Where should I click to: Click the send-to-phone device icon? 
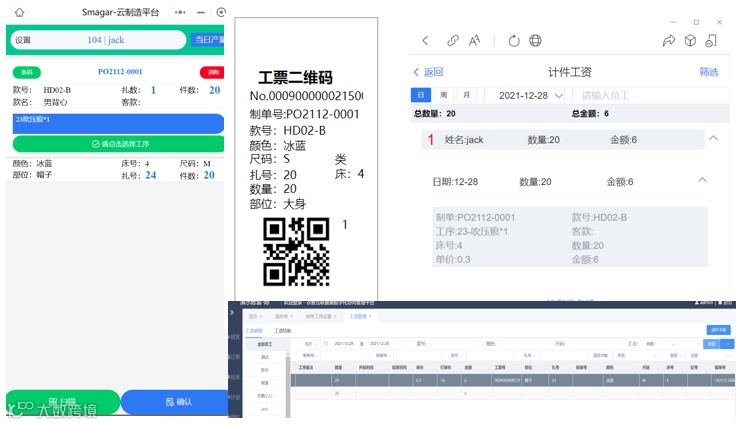[711, 41]
